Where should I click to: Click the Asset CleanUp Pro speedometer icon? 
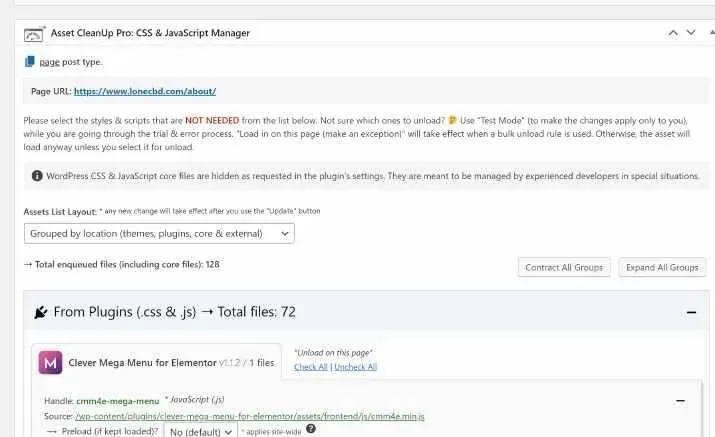pyautogui.click(x=34, y=33)
